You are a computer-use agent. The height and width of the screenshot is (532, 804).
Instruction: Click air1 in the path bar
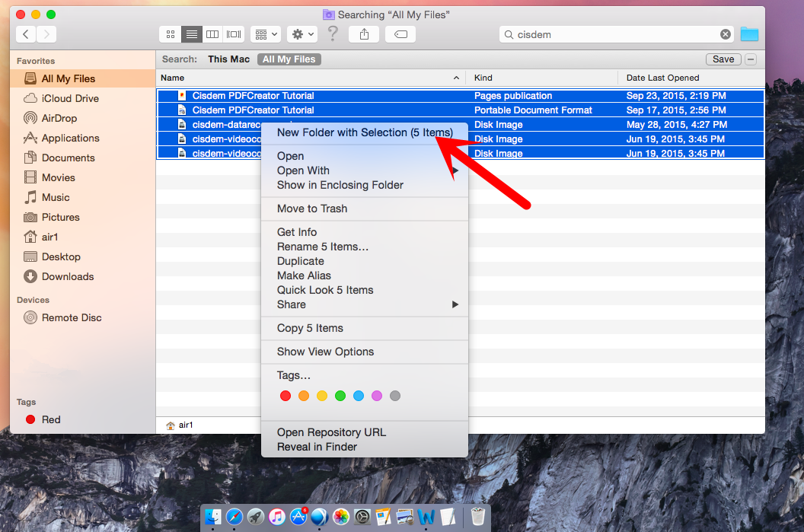pyautogui.click(x=180, y=425)
